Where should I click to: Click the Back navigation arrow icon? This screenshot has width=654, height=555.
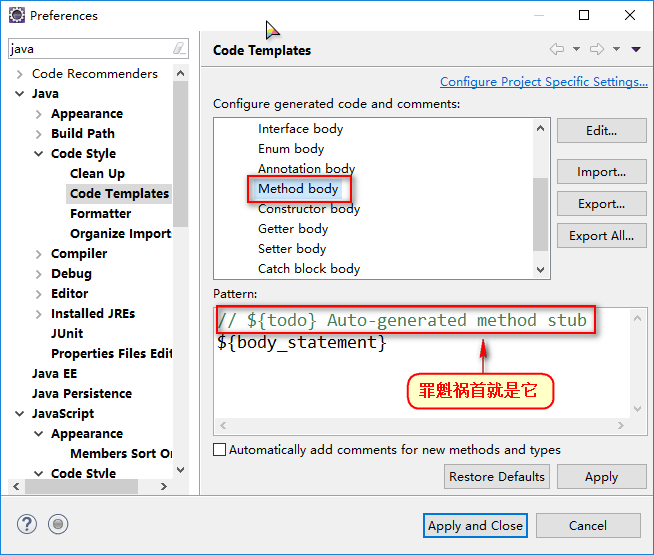click(x=557, y=49)
